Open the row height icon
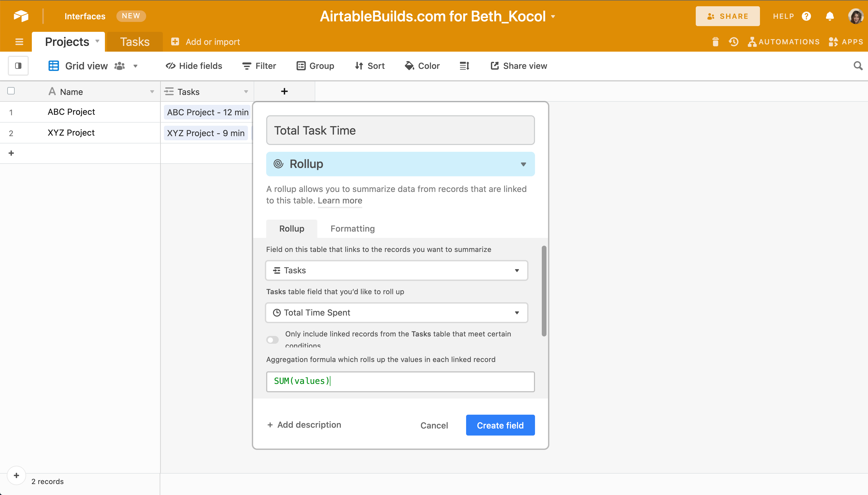Screen dimensions: 868x495 465,66
